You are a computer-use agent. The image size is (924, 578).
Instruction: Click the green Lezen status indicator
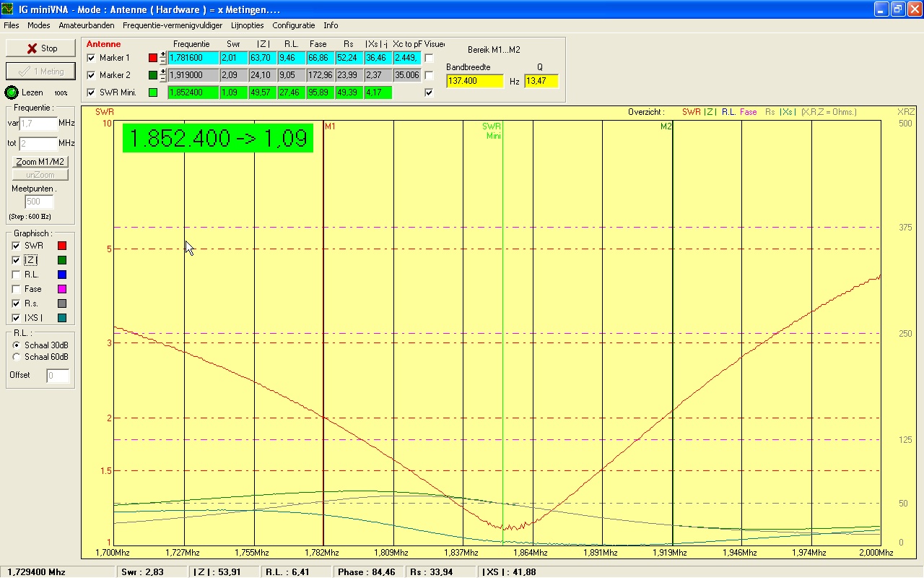pos(12,92)
